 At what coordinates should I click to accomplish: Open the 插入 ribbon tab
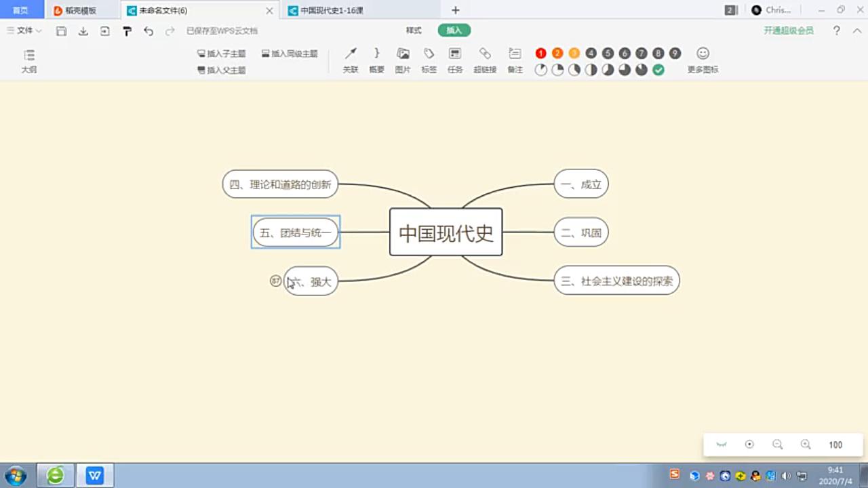point(454,30)
